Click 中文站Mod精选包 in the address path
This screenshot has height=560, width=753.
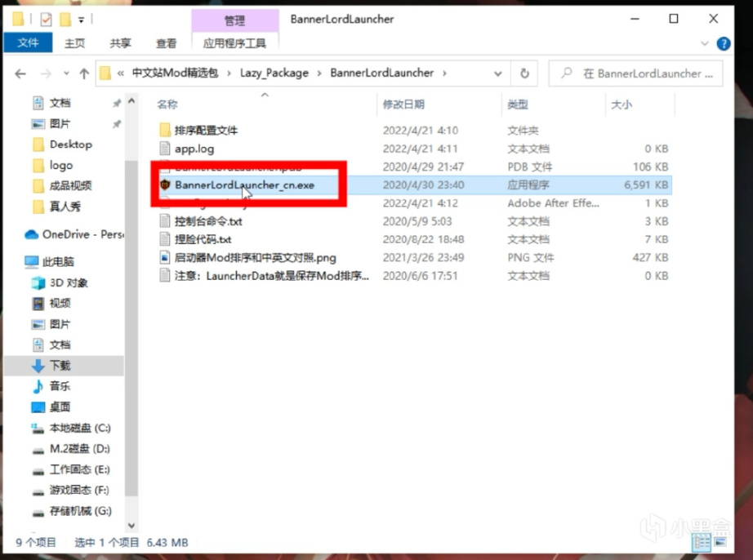click(x=175, y=73)
